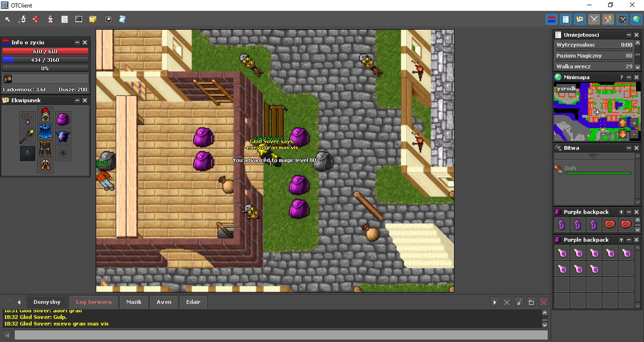Click the first potion in Purple backpack

[x=562, y=253]
